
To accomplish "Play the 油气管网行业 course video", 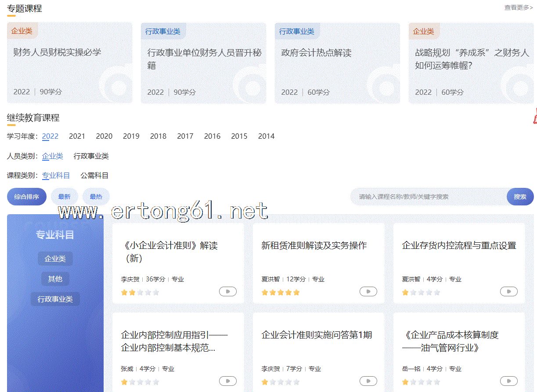I will click(508, 381).
